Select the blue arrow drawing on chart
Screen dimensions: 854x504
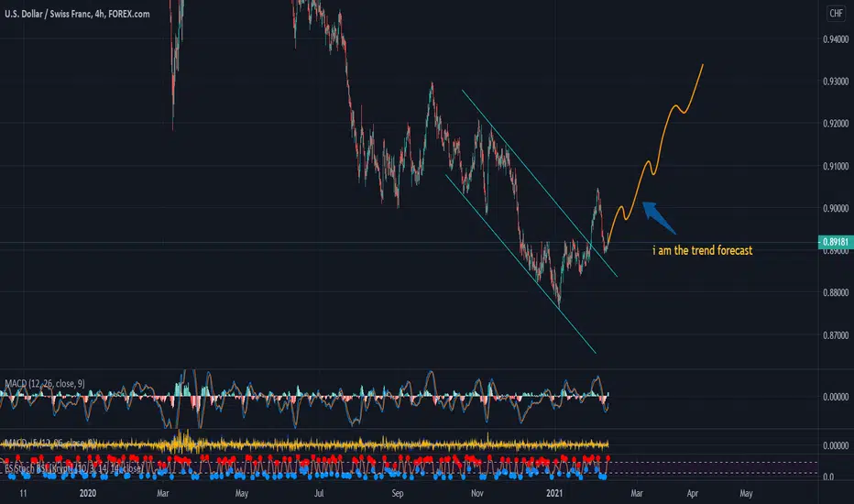pyautogui.click(x=659, y=217)
